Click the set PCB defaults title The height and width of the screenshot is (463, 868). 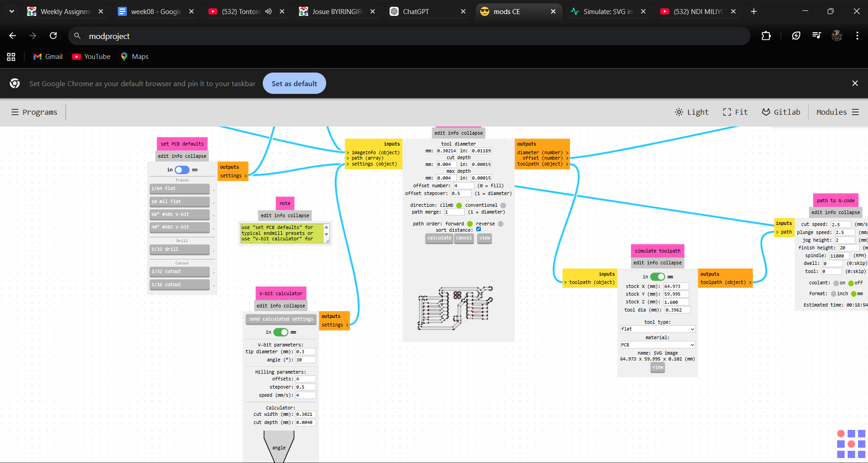(182, 144)
